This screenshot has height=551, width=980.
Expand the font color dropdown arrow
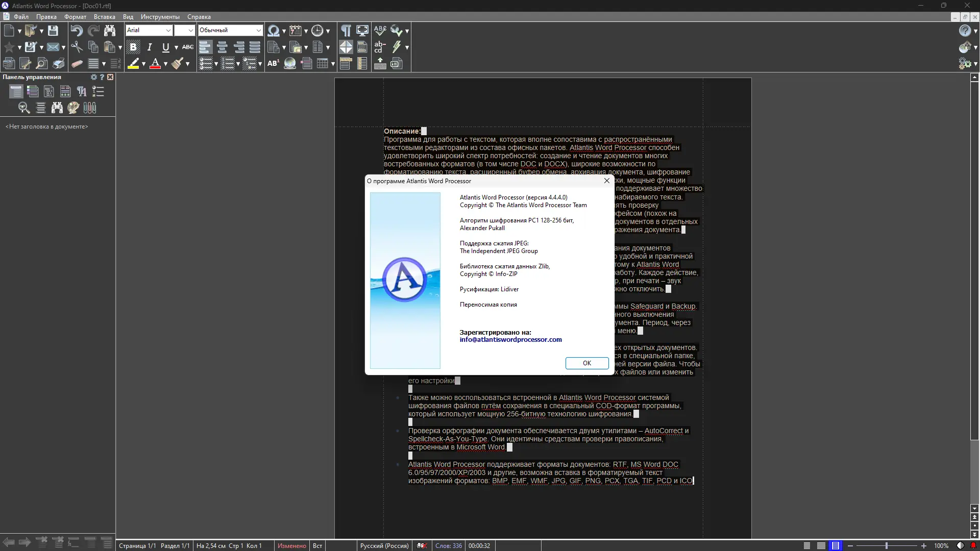166,64
